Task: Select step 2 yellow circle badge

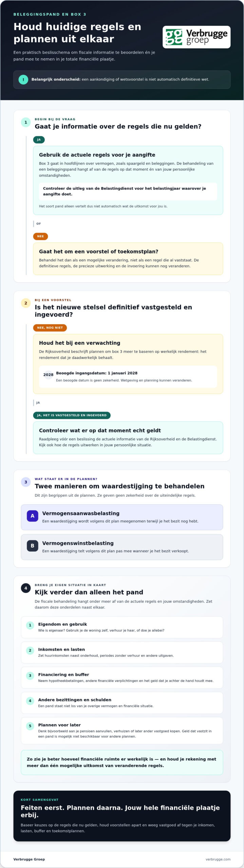Action: [26, 303]
